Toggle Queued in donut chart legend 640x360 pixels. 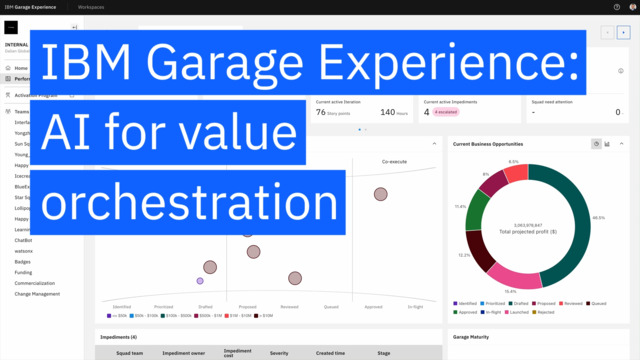596,303
